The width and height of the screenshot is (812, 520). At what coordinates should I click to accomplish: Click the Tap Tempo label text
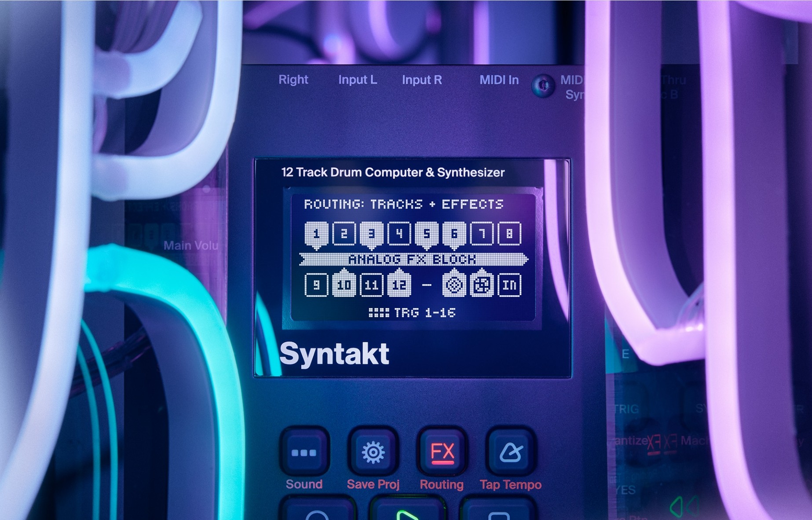click(511, 485)
